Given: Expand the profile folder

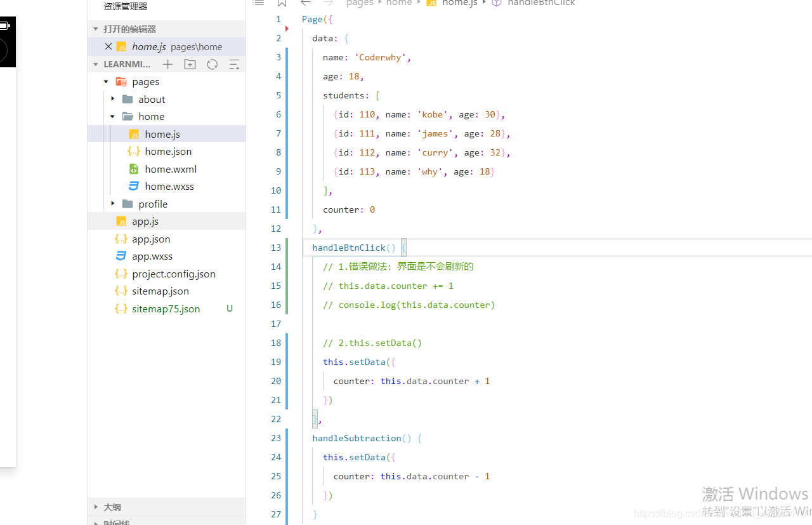Looking at the screenshot, I should pyautogui.click(x=113, y=204).
